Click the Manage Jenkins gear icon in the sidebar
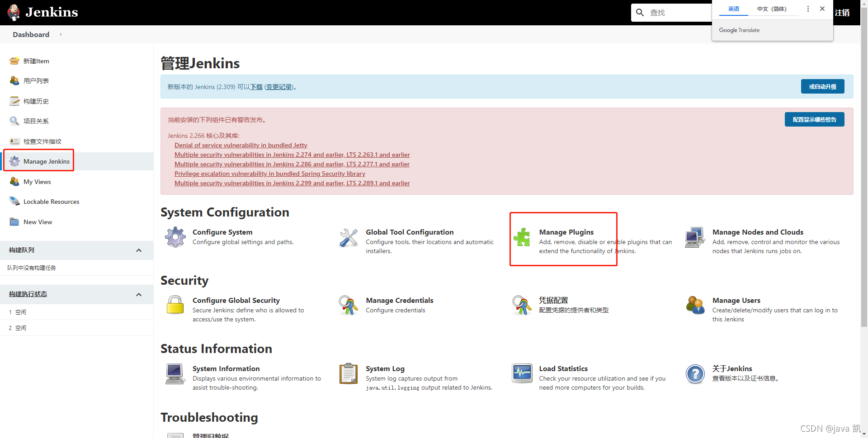Viewport: 868px width, 438px height. coord(14,161)
